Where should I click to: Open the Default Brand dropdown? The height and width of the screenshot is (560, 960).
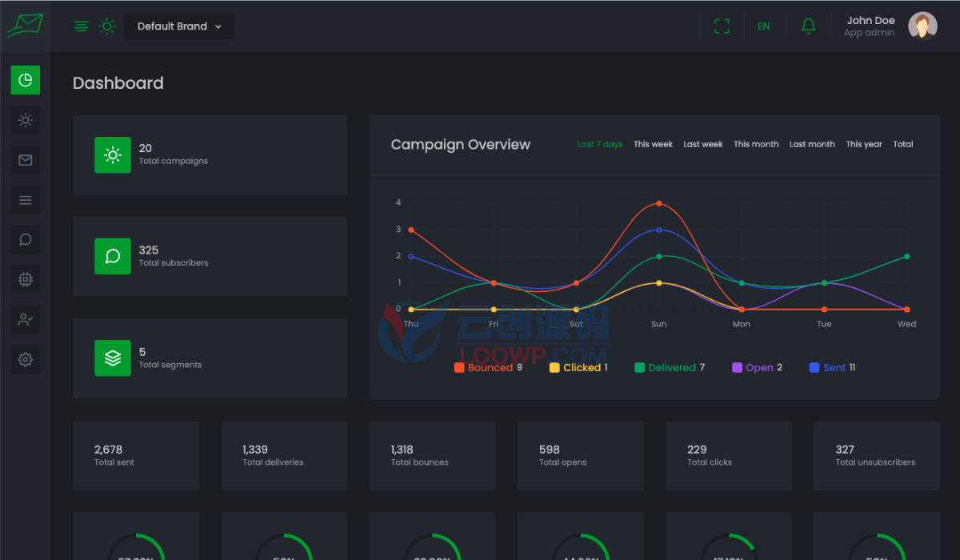click(179, 26)
